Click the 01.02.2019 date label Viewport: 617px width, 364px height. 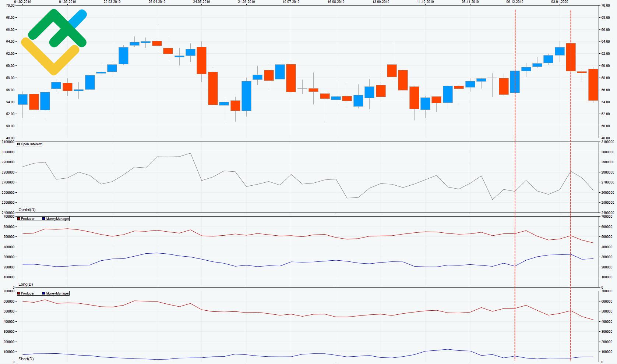[x=22, y=2]
